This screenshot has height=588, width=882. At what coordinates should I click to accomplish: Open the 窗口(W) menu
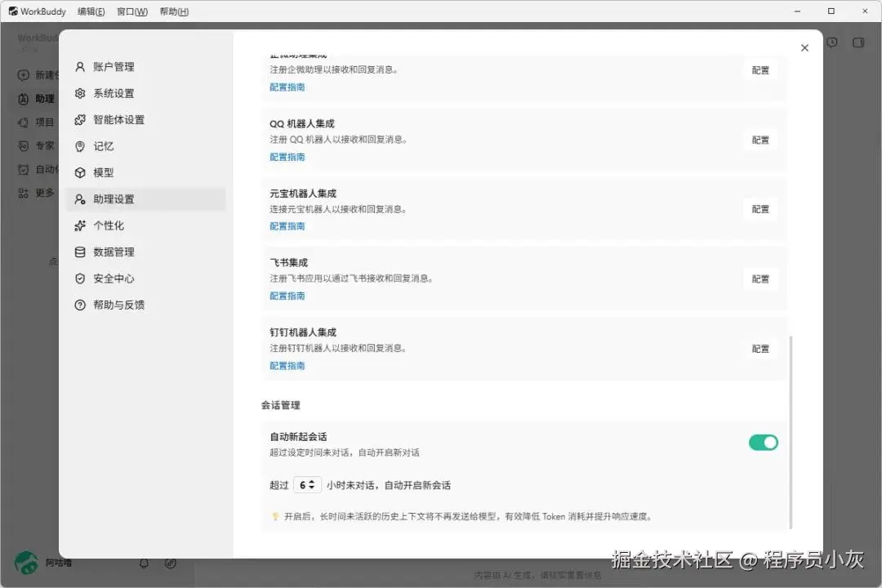click(x=132, y=11)
